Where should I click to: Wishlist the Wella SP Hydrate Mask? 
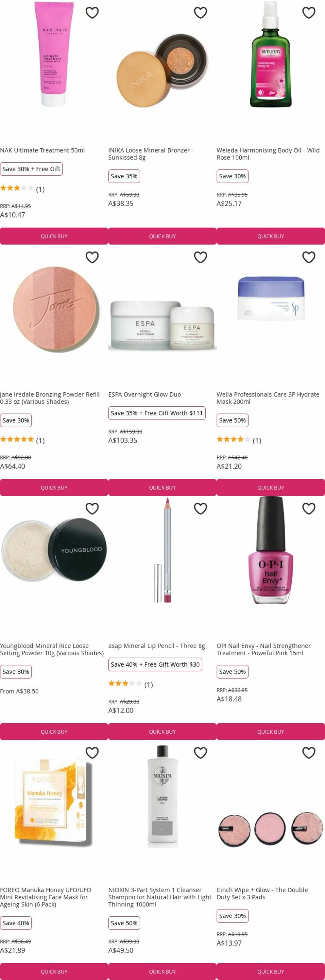(x=309, y=257)
